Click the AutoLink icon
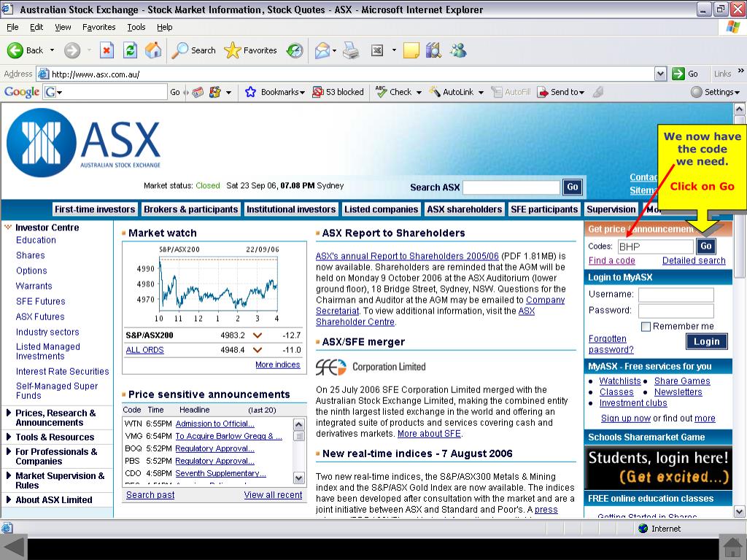The width and height of the screenshot is (747, 560). [x=435, y=92]
